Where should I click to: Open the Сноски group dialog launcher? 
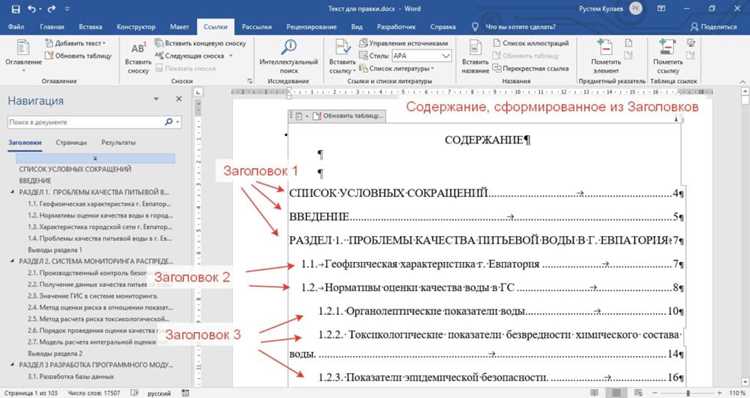pos(250,81)
